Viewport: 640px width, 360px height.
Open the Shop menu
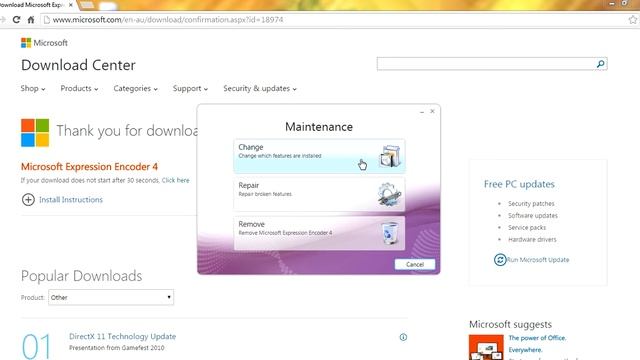[x=33, y=89]
